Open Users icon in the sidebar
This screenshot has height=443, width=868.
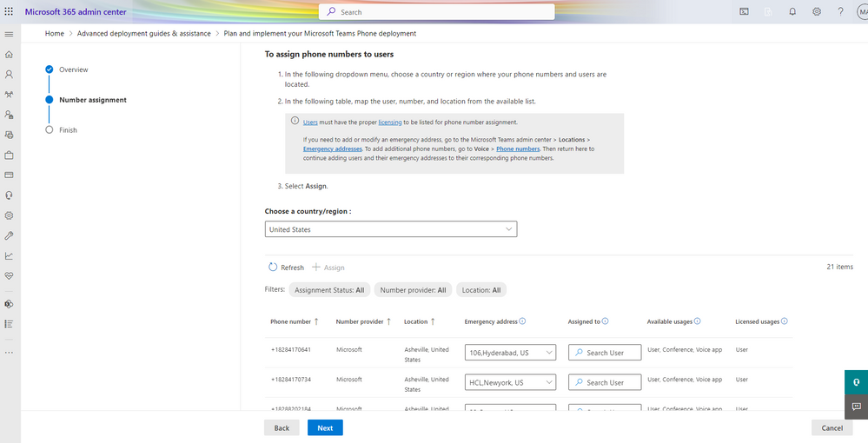click(9, 74)
